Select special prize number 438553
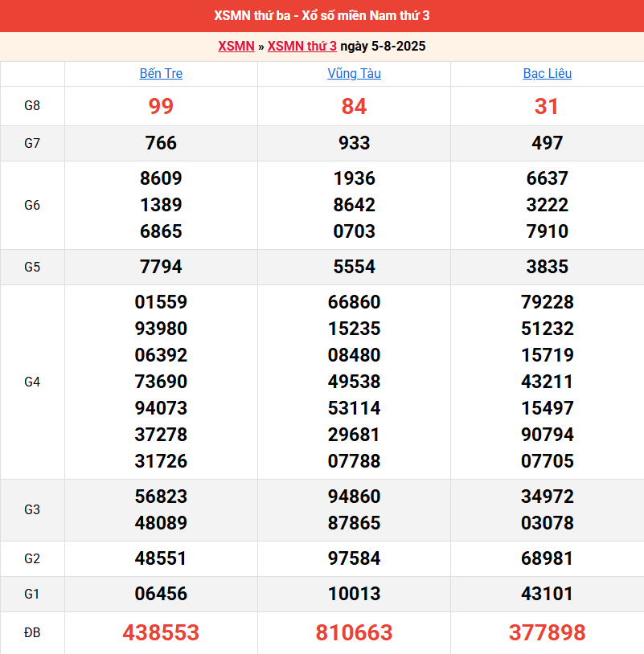The height and width of the screenshot is (654, 644). [161, 633]
